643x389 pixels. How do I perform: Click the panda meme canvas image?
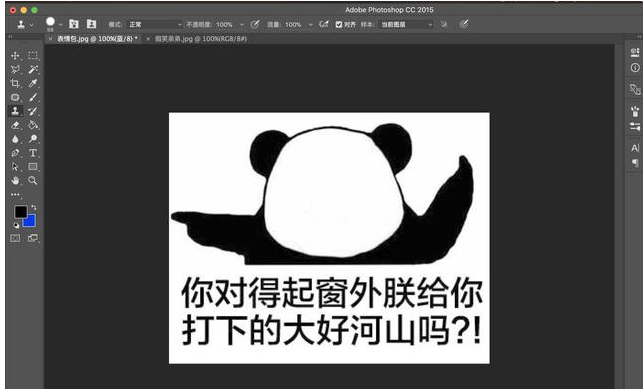click(329, 238)
